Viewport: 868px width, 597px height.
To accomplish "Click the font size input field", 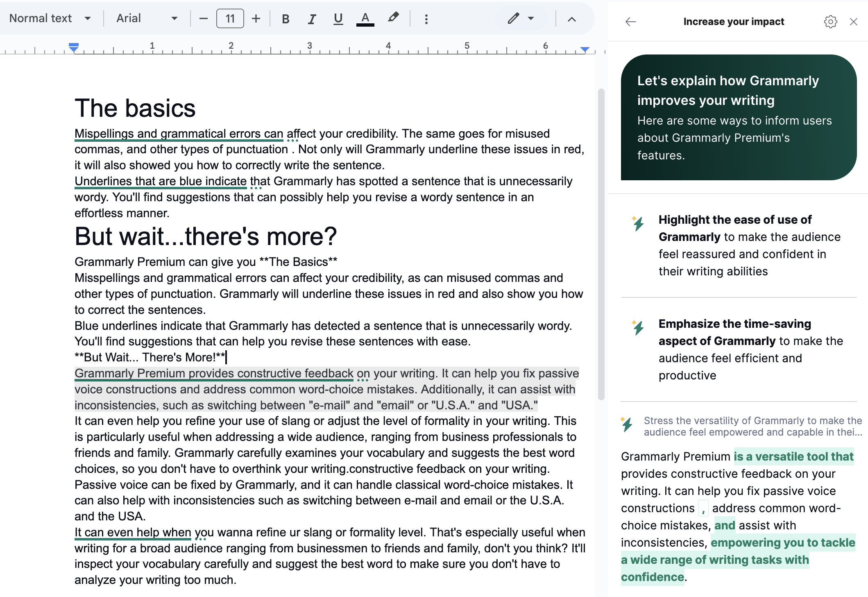I will [229, 18].
